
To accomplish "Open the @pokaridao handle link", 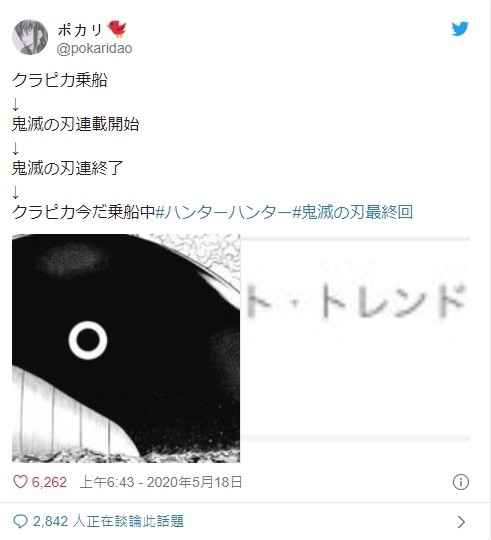I will point(94,49).
